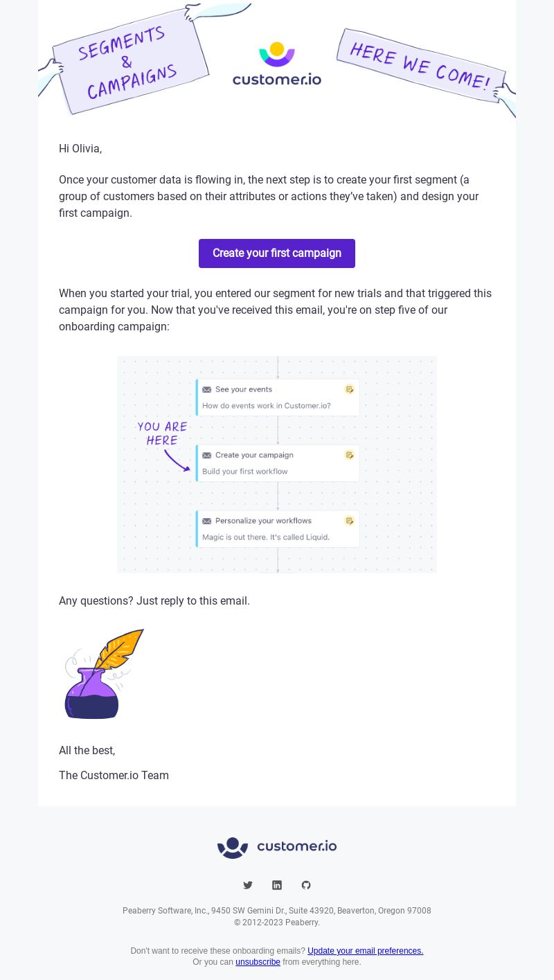Click the unsubscribe link
Image resolution: width=554 pixels, height=980 pixels.
(258, 962)
